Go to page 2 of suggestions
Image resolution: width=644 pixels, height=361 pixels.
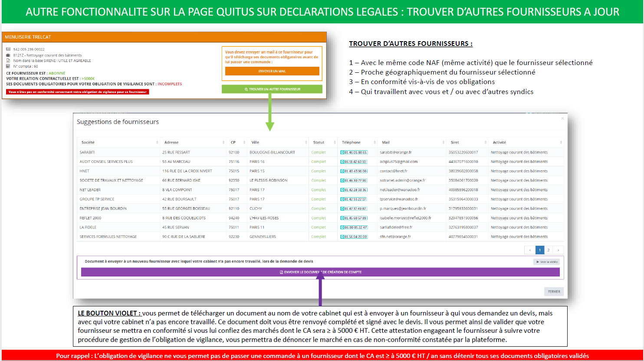(549, 250)
